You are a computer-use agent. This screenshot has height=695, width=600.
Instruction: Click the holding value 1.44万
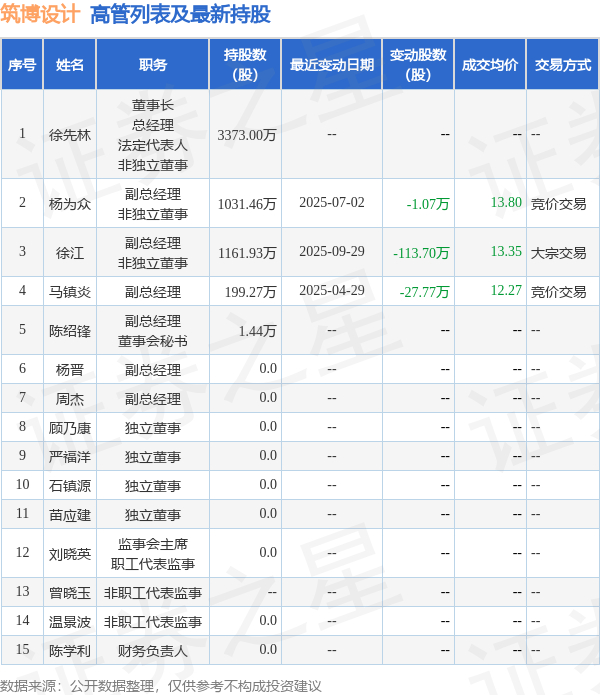pyautogui.click(x=257, y=331)
